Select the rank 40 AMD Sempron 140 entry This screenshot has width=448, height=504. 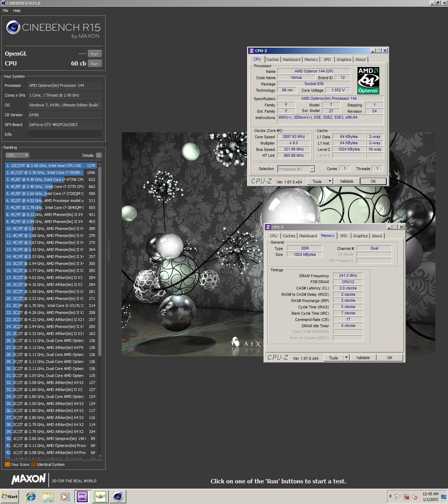(x=51, y=439)
